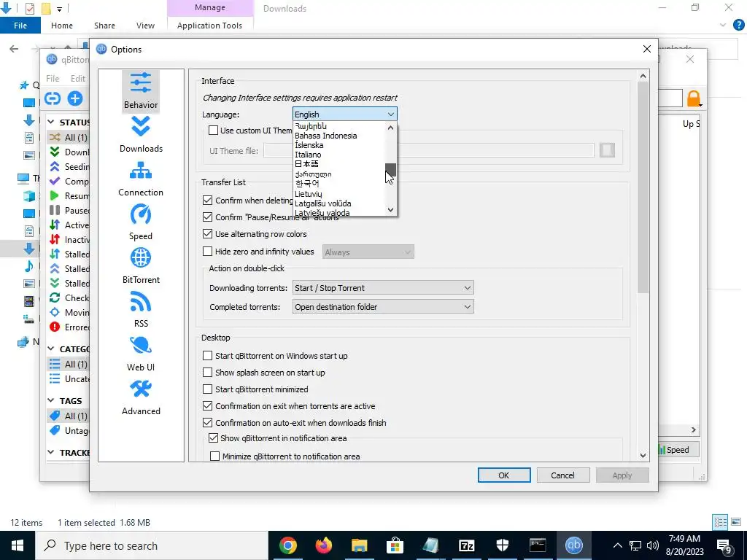747x560 pixels.
Task: Enable Use custom UI Theme checkbox
Action: [214, 131]
